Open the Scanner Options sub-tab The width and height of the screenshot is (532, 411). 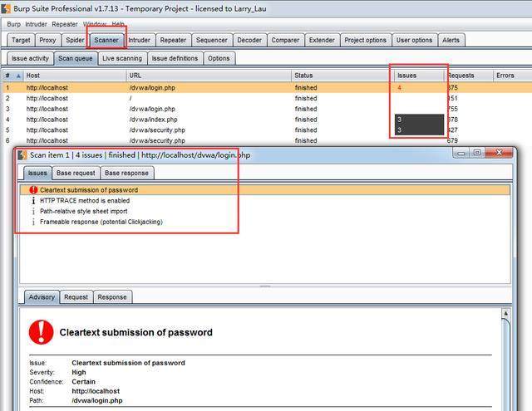pos(219,58)
